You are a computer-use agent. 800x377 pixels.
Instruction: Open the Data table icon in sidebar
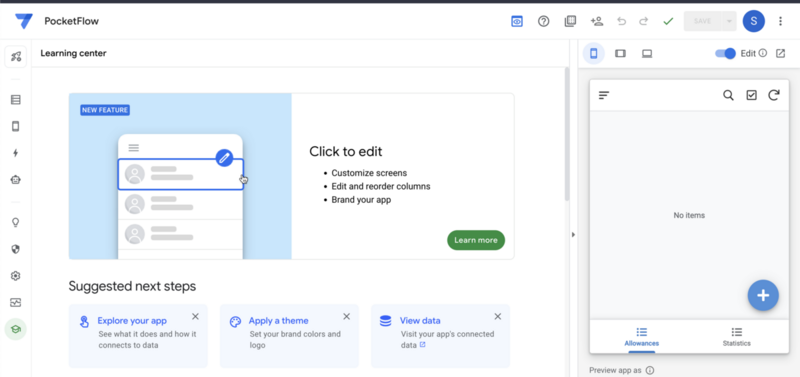click(x=16, y=100)
